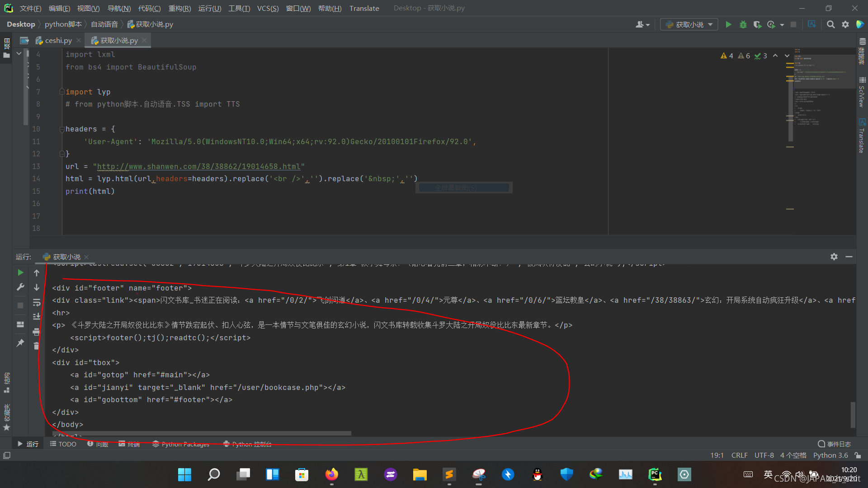
Task: Open SciView side panel
Action: (x=862, y=91)
